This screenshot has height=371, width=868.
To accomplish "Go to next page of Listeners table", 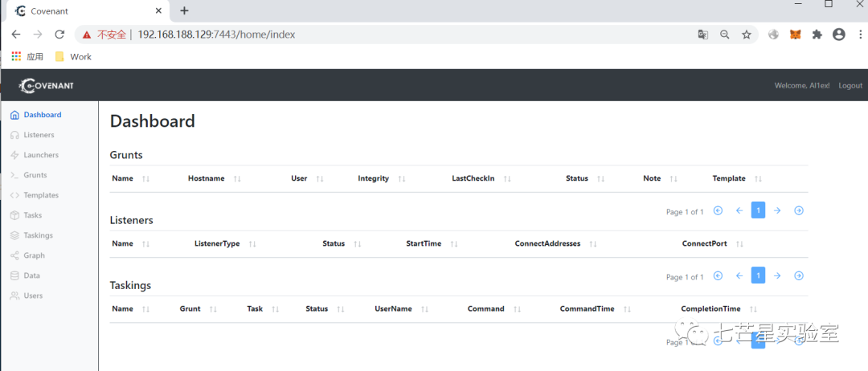I will (777, 276).
